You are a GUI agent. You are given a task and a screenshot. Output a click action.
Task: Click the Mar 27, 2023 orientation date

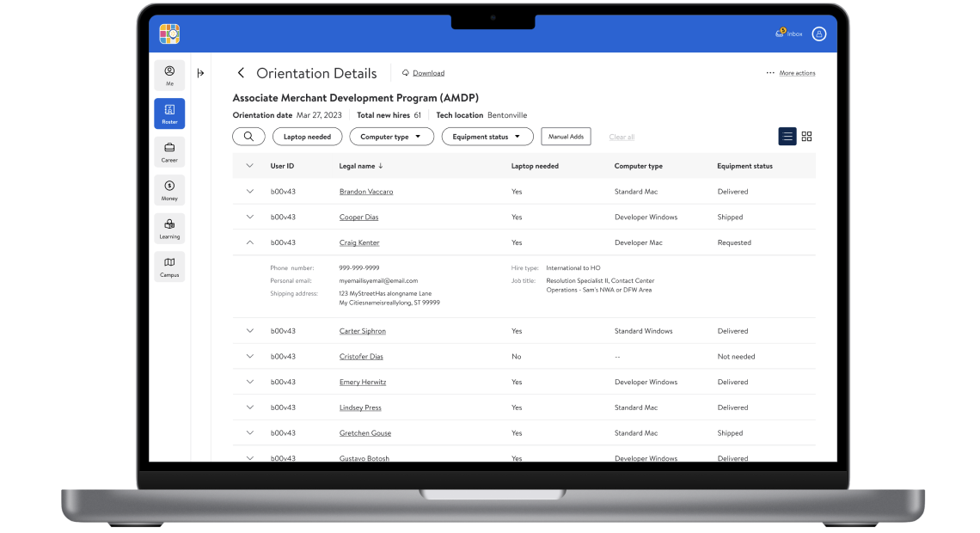[x=319, y=115]
